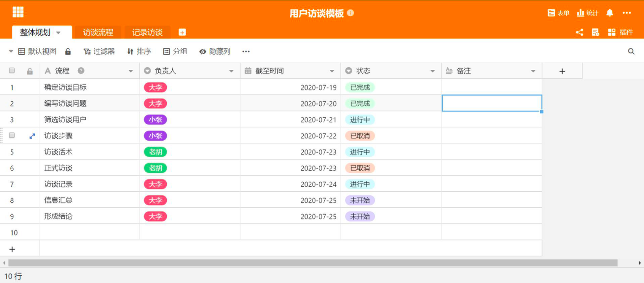
Task: Expand row 4 with the arrow icon
Action: (32, 136)
